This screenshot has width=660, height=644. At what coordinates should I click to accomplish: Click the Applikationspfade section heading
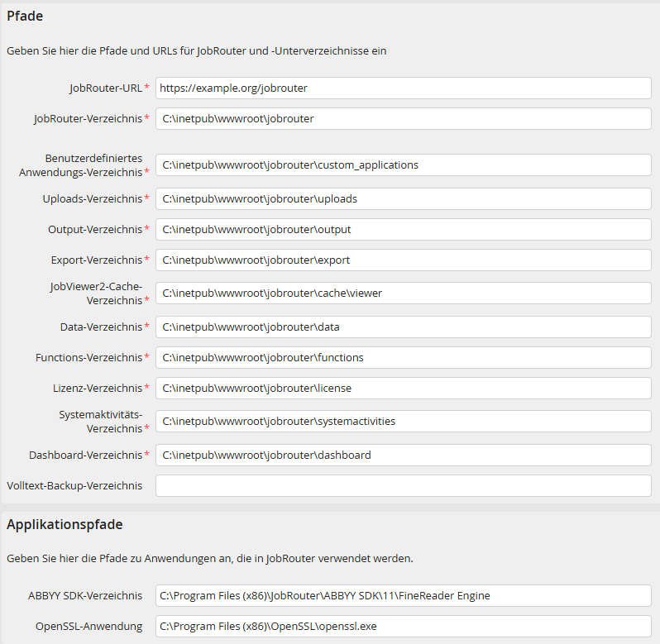[x=65, y=524]
